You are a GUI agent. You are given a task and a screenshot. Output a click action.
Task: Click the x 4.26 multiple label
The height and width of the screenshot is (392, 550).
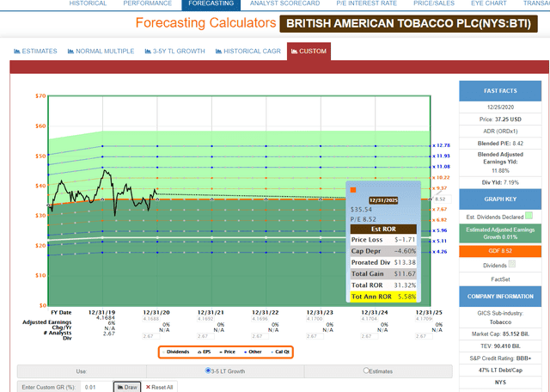coord(440,252)
